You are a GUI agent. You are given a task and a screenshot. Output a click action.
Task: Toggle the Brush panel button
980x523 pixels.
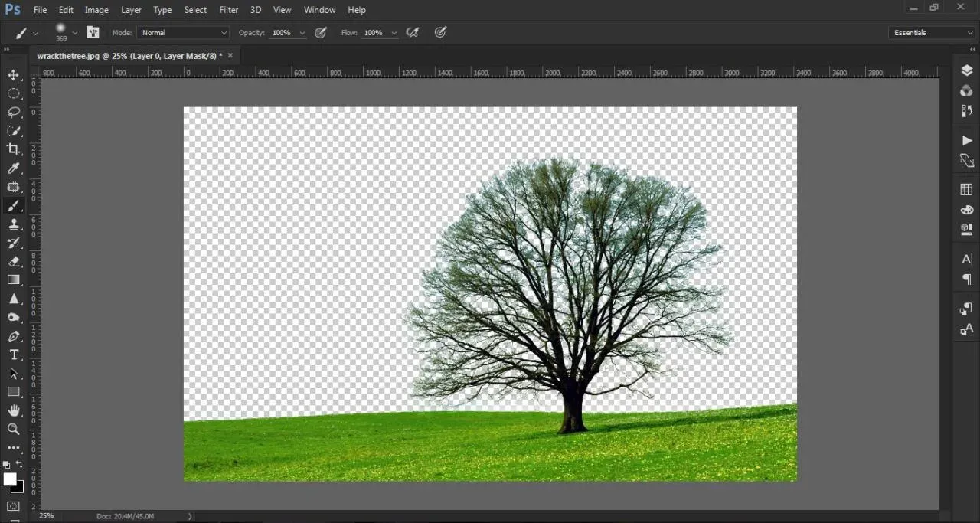point(93,32)
